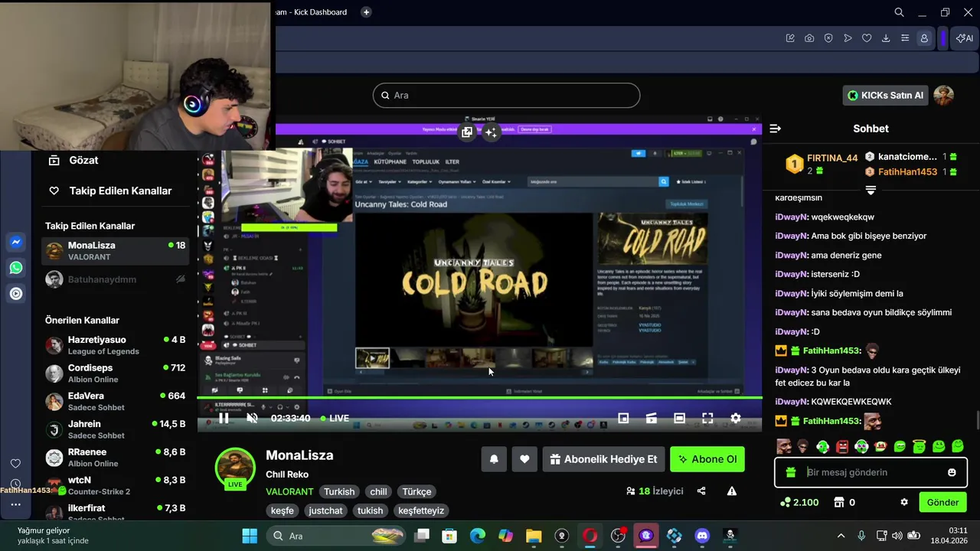Open Discord from the taskbar
Viewport: 980px width, 551px height.
[x=702, y=536]
